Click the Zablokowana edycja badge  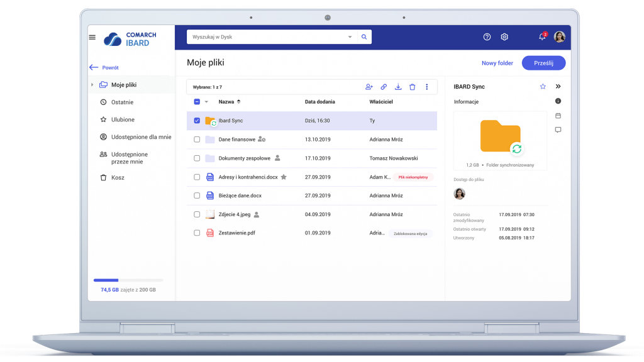410,234
